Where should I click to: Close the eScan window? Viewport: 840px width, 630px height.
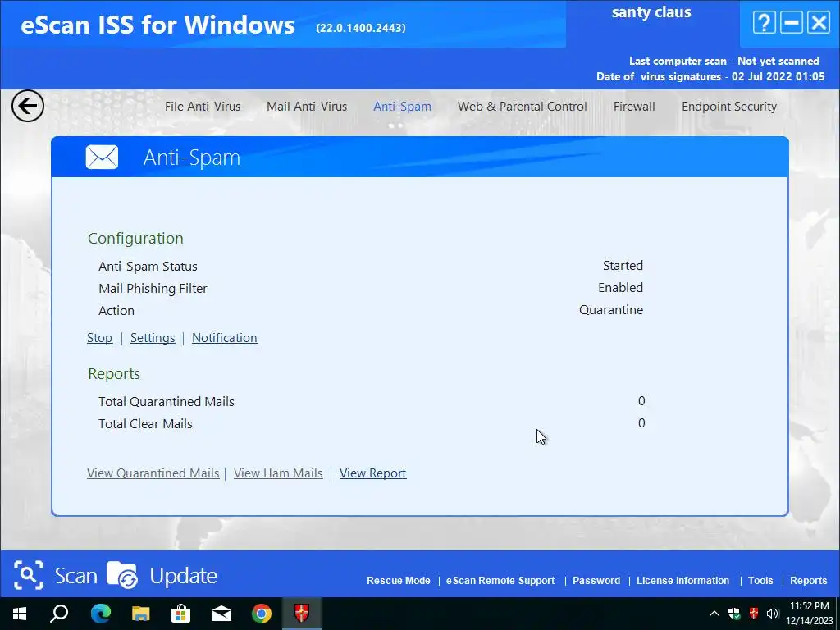pos(819,23)
